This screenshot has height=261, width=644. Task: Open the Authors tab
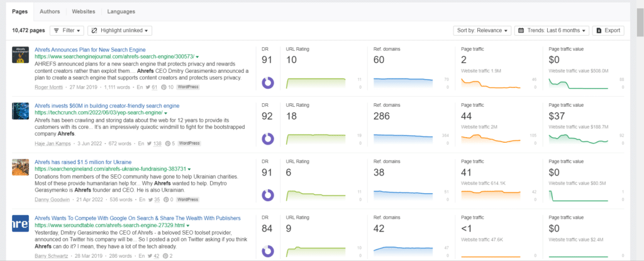pos(50,11)
